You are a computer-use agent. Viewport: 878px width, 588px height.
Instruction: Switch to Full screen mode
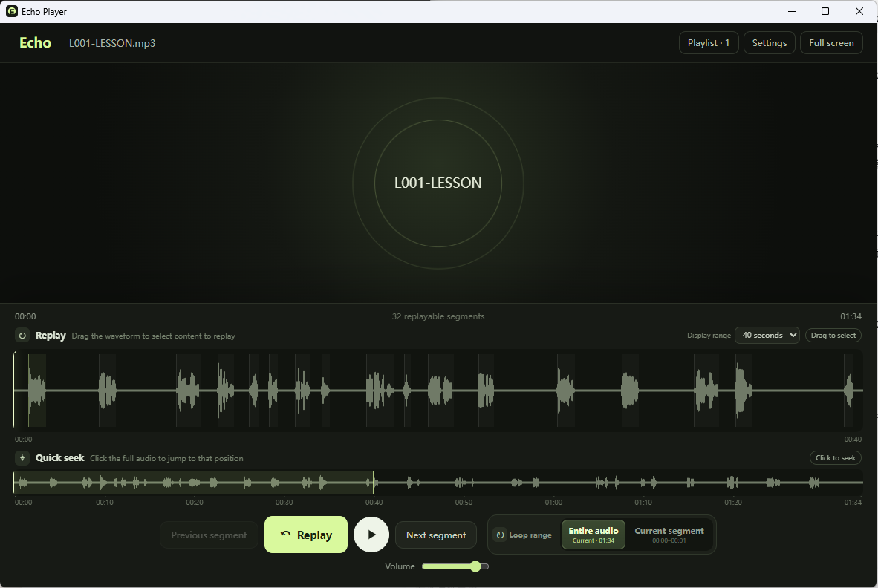coord(831,43)
